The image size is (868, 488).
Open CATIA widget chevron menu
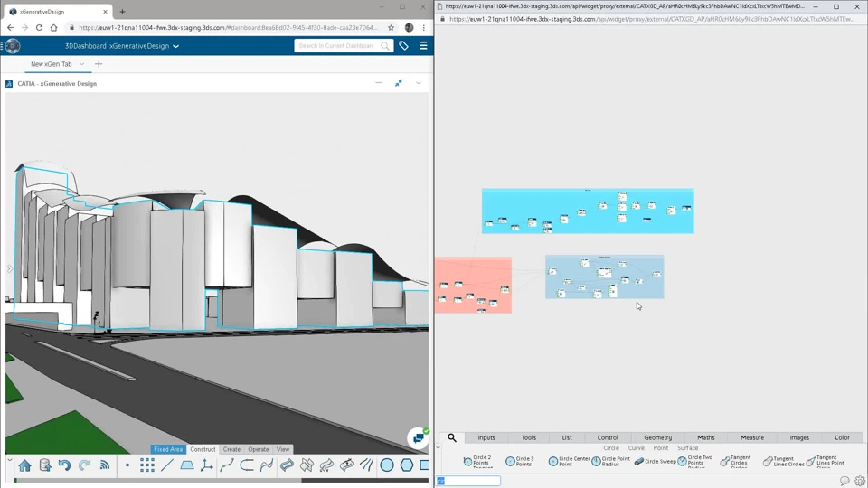click(x=419, y=83)
